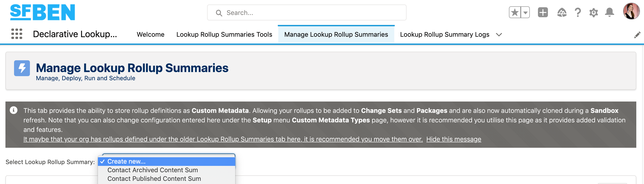Click the search magnifier icon
This screenshot has width=644, height=184.
[219, 12]
